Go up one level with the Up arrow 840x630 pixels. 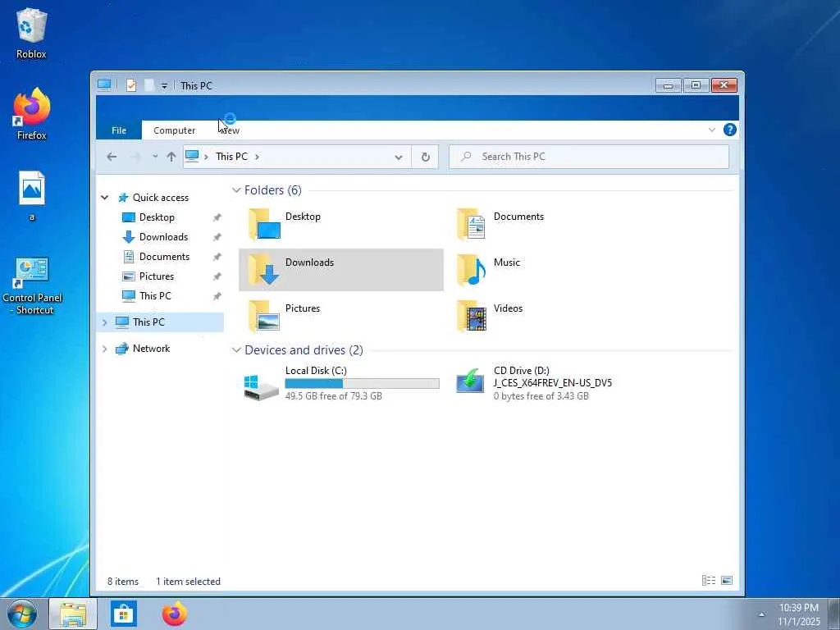click(171, 157)
